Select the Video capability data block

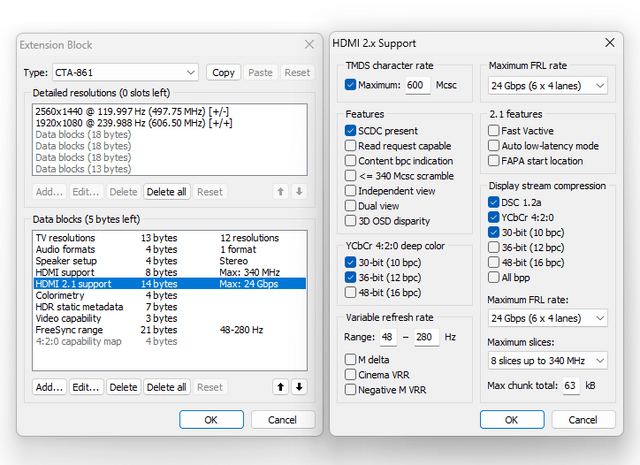click(169, 318)
